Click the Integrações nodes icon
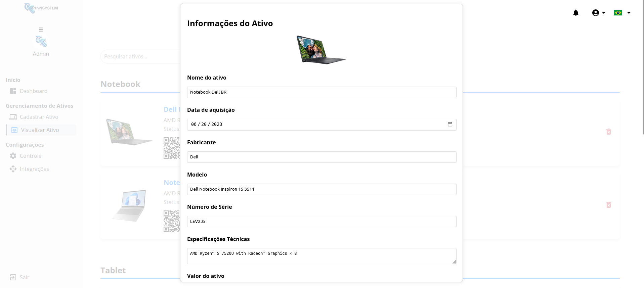Image resolution: width=644 pixels, height=288 pixels. coord(13,169)
